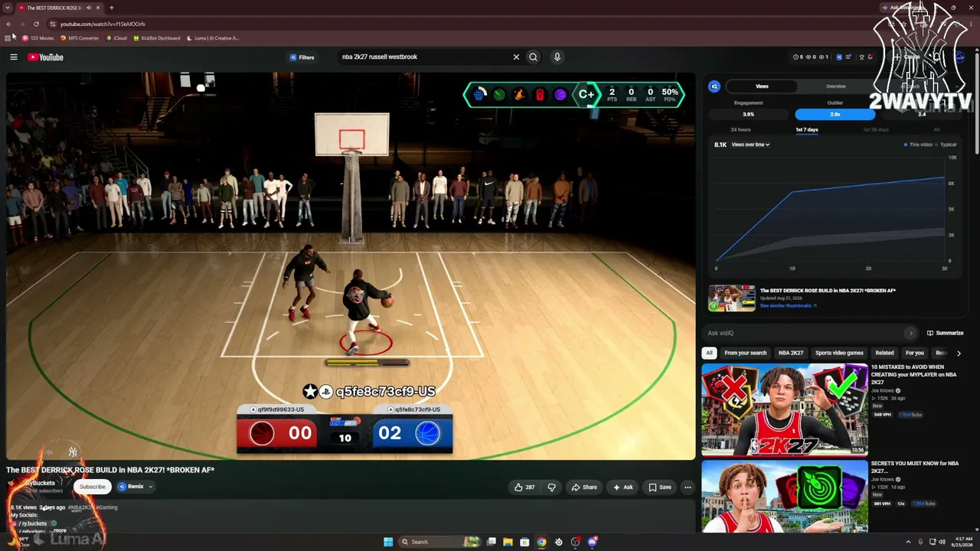Screen dimensions: 980x551
Task: Select the Sports video games chip
Action: point(839,353)
